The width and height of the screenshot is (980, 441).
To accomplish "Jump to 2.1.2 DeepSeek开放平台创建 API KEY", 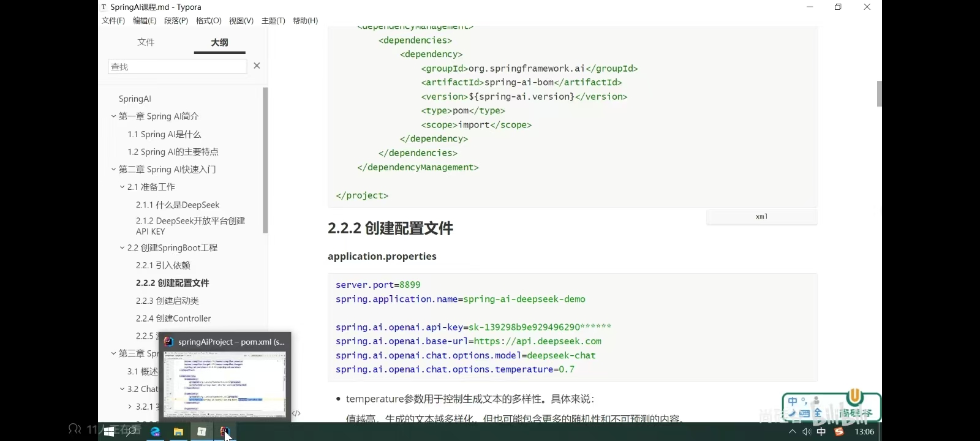I will 190,226.
